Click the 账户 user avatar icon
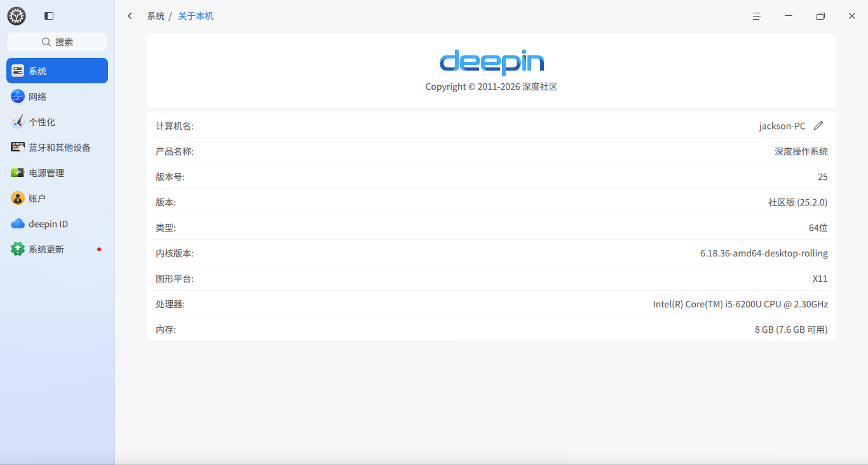This screenshot has height=465, width=868. (x=18, y=198)
